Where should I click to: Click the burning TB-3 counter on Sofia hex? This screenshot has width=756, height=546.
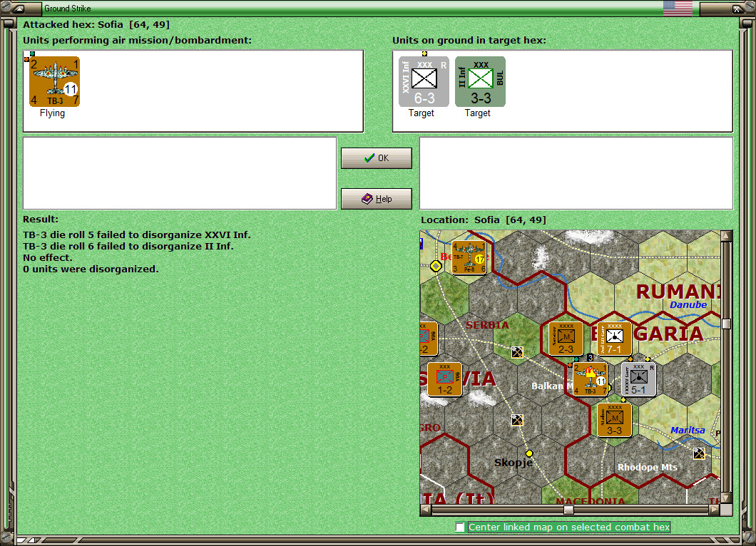590,379
